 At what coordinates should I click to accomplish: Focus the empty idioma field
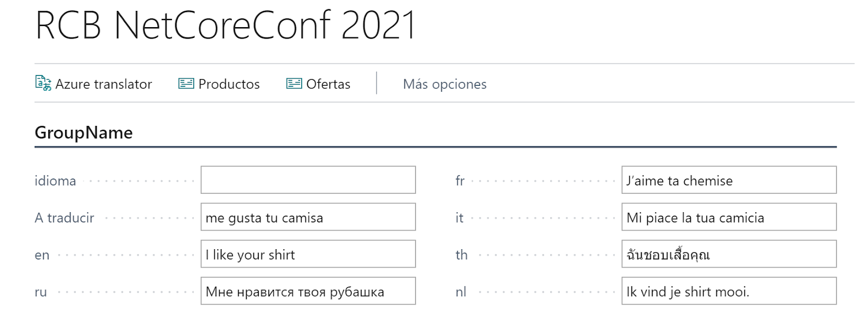click(308, 180)
